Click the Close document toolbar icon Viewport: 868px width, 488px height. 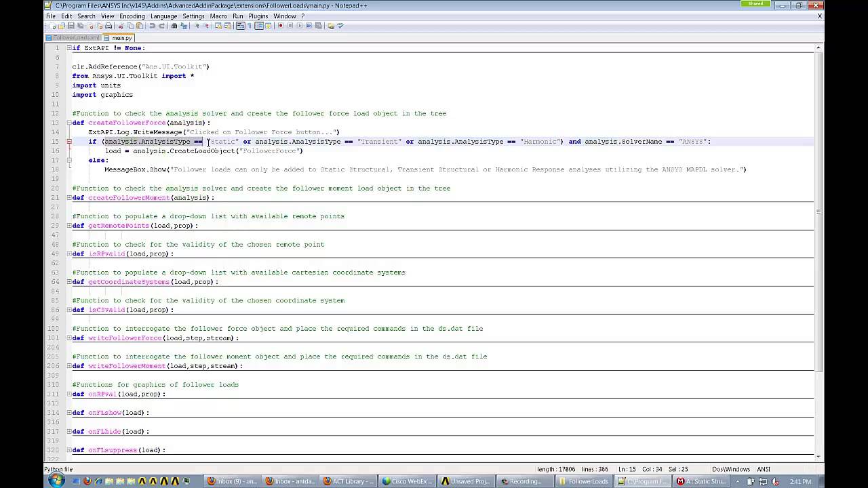[90, 26]
